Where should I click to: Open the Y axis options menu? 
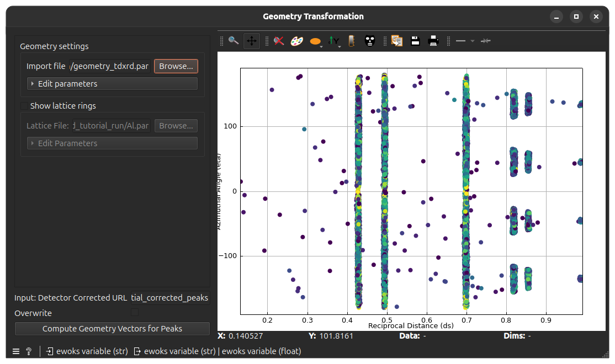click(x=334, y=41)
